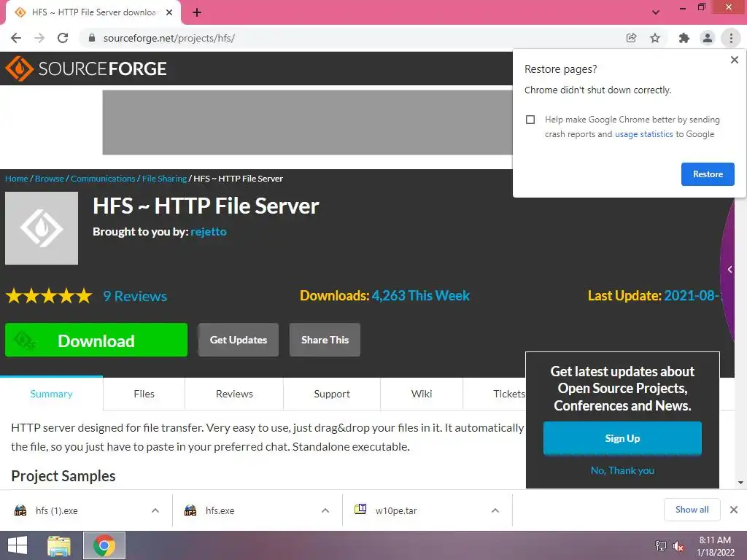Click the green Download button
Viewport: 747px width, 560px height.
tap(96, 340)
